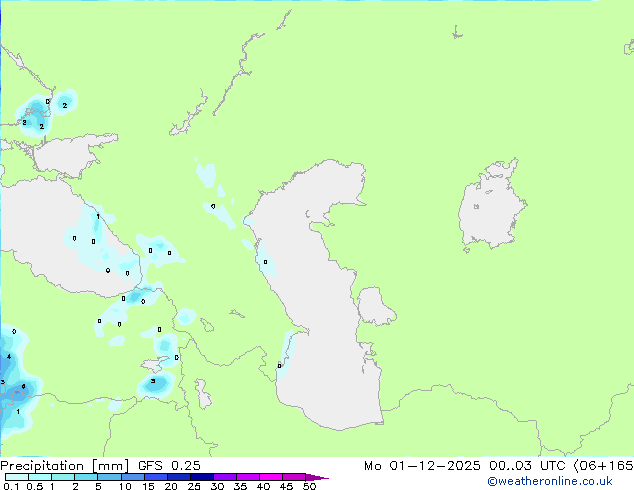Pick the legend color between 45 and 50

tap(296, 477)
